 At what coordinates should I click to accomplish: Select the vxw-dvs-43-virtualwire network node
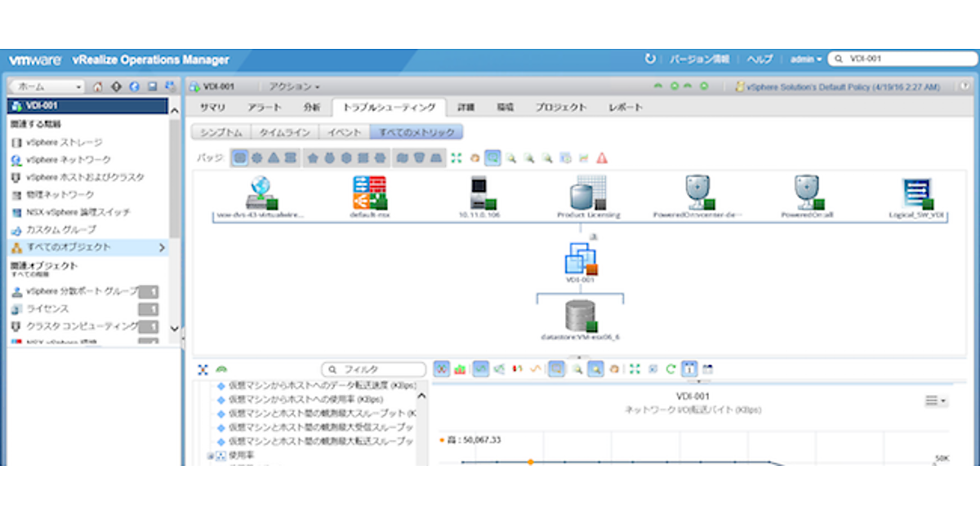[263, 193]
